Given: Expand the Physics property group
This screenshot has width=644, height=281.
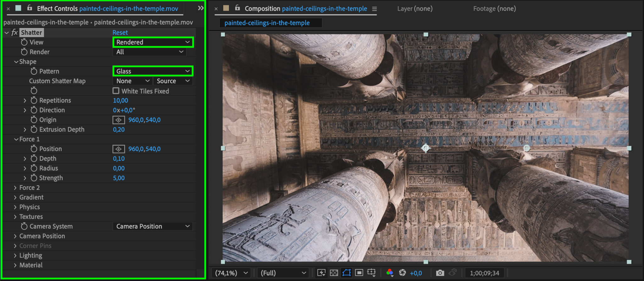Looking at the screenshot, I should coord(15,207).
